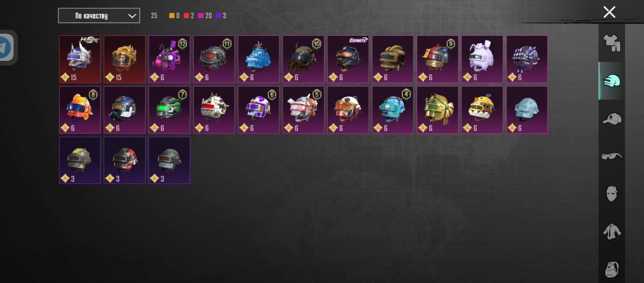This screenshot has width=644, height=283.
Task: Select the white rabbit-ear helmet
Action: click(482, 59)
